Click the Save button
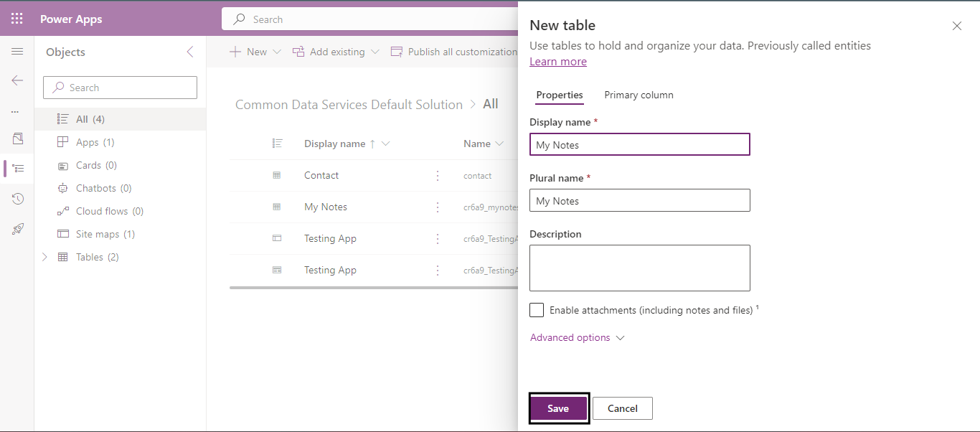This screenshot has height=432, width=980. coord(558,408)
